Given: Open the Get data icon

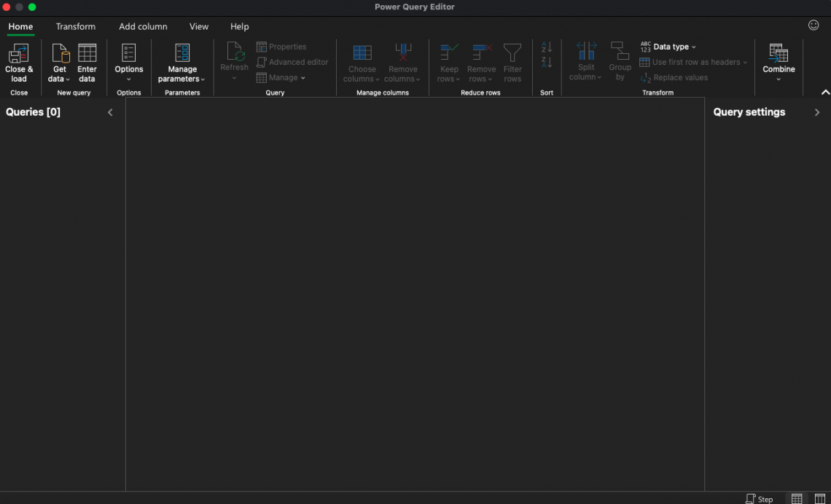Looking at the screenshot, I should [61, 53].
